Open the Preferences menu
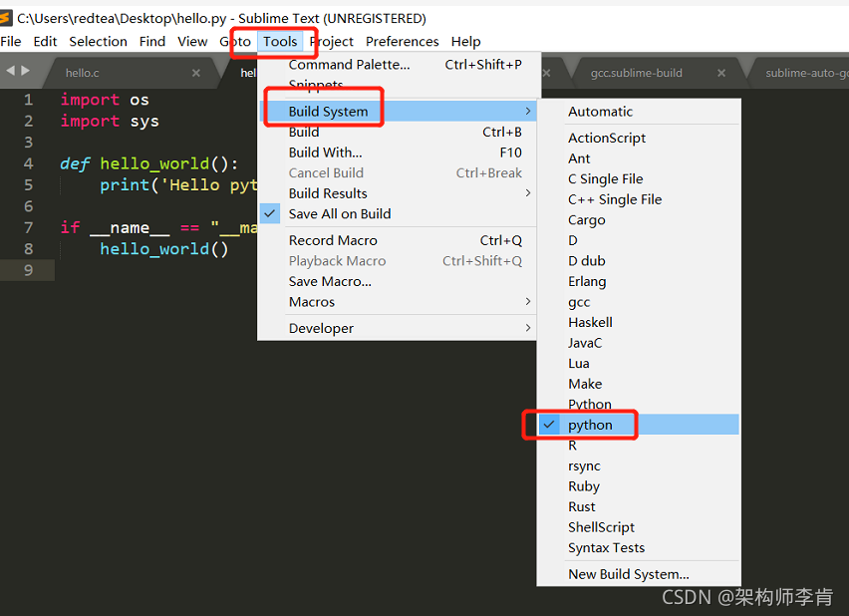849x616 pixels. (403, 42)
